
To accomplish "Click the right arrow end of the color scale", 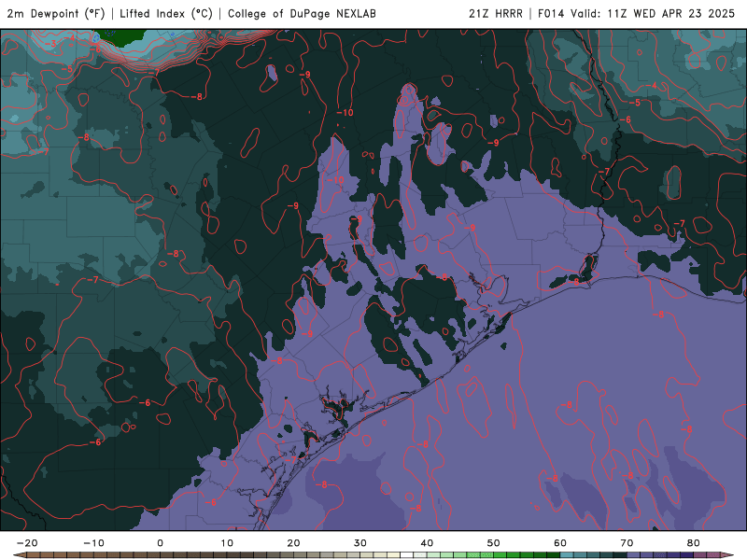I will tap(727, 554).
